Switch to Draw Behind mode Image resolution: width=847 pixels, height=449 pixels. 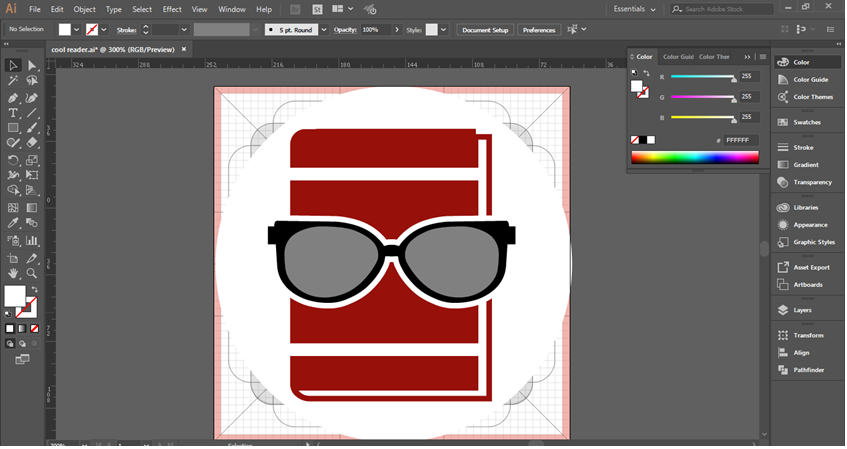[22, 344]
